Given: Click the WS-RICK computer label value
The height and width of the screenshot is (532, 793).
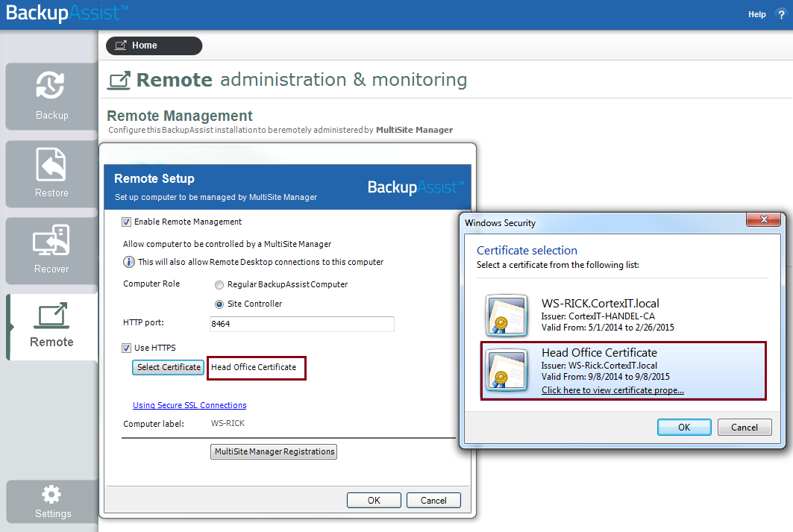Looking at the screenshot, I should 228,423.
